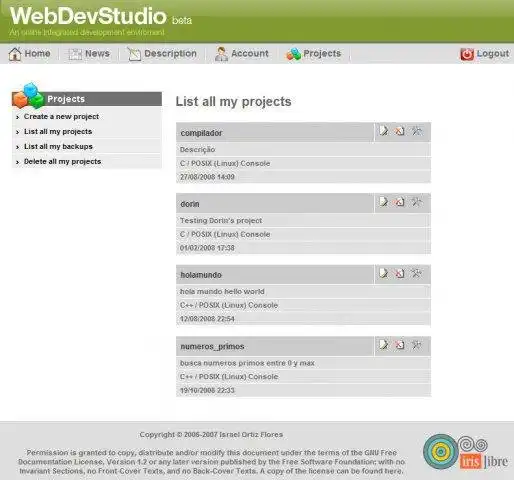Click the Description notepad icon
Screen dimensions: 514x480
(x=134, y=54)
